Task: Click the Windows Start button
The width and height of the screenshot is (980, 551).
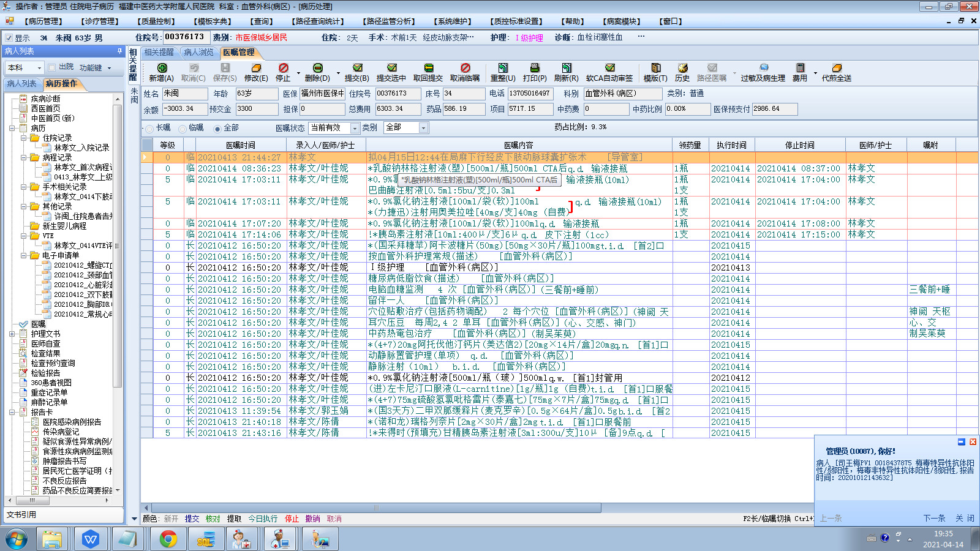Action: pos(17,539)
